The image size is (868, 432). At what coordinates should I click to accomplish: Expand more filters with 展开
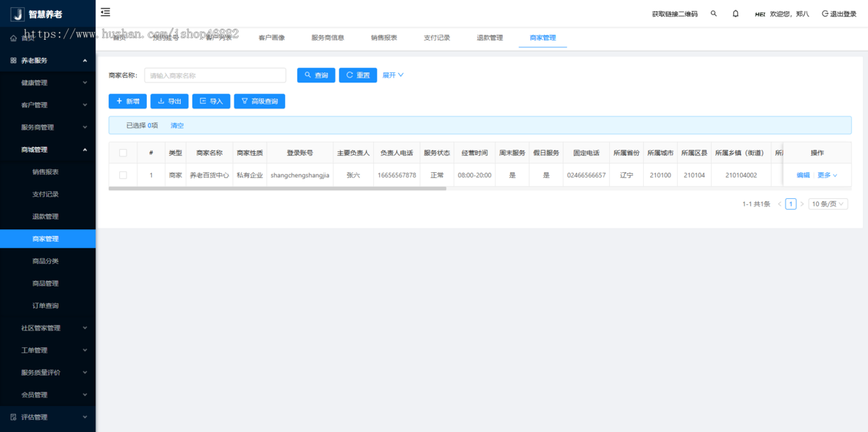click(393, 75)
